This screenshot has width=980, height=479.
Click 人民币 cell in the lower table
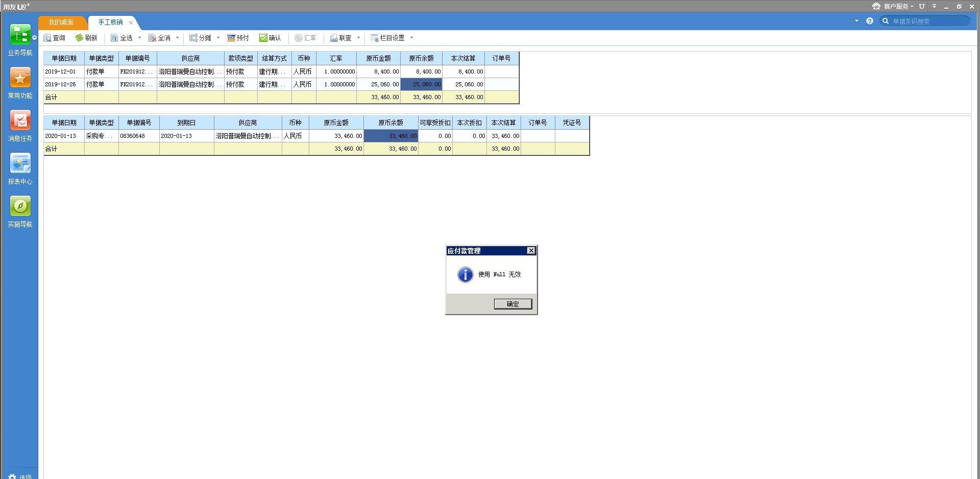295,136
